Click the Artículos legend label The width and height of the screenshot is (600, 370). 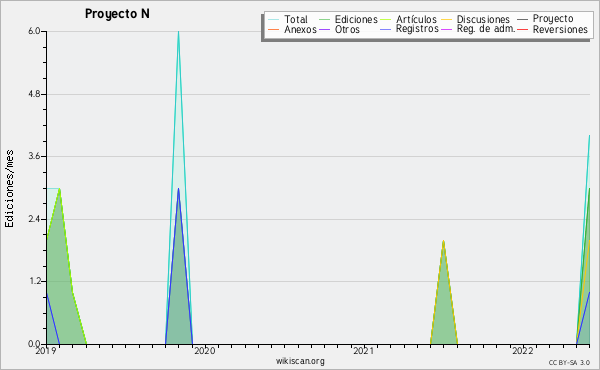click(416, 19)
